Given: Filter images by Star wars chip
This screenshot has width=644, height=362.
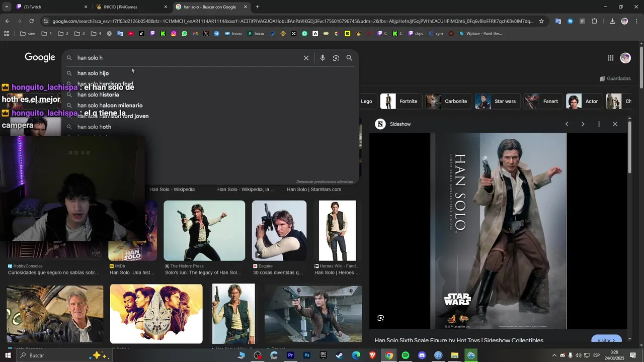Looking at the screenshot, I should (497, 101).
